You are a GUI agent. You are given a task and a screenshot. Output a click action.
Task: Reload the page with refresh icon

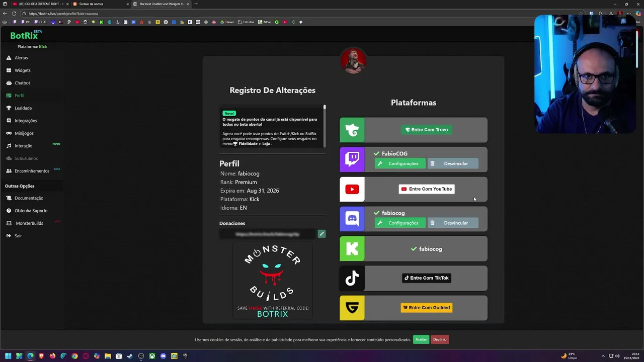point(14,14)
